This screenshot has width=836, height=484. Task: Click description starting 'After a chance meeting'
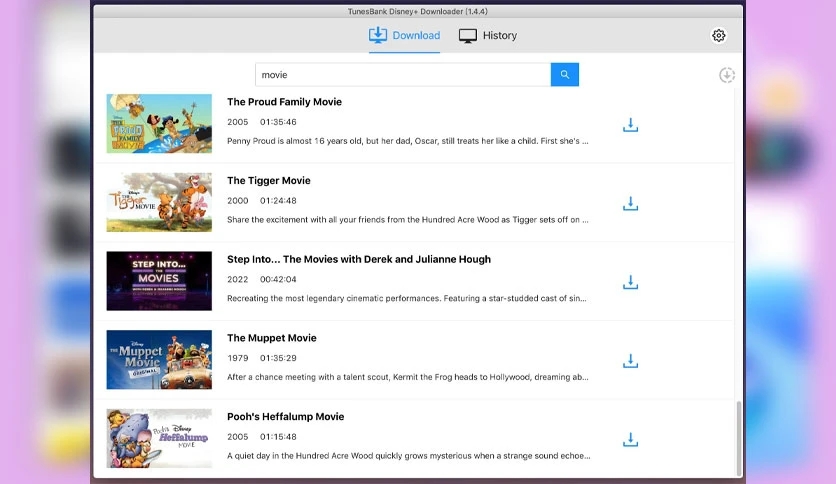tap(408, 377)
